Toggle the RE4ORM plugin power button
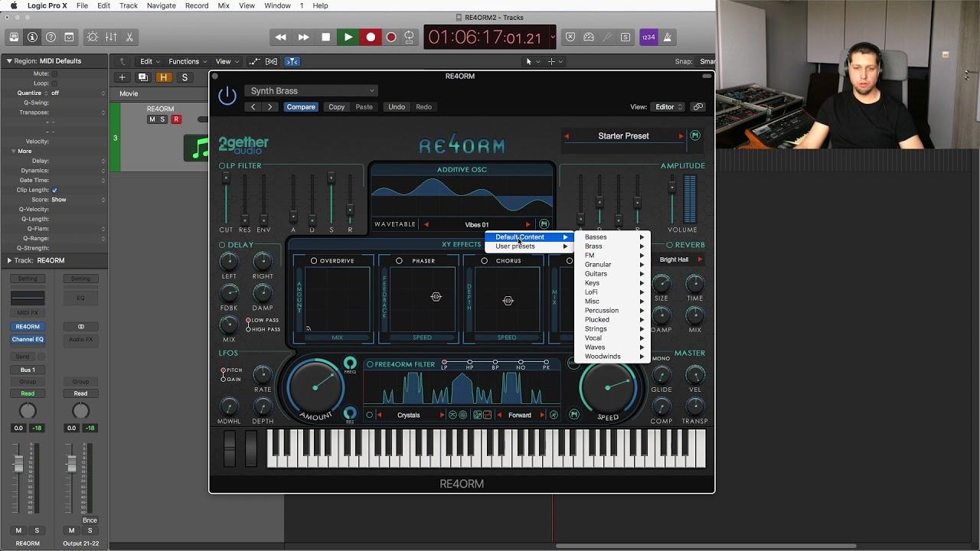This screenshot has width=980, height=551. pyautogui.click(x=227, y=96)
